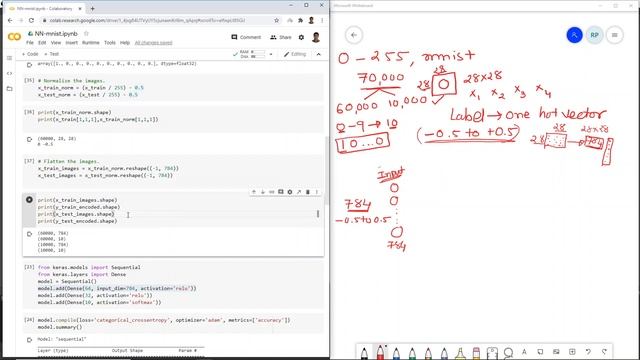Select the red pen in Whiteboard
The height and width of the screenshot is (360, 640).
coord(380,352)
